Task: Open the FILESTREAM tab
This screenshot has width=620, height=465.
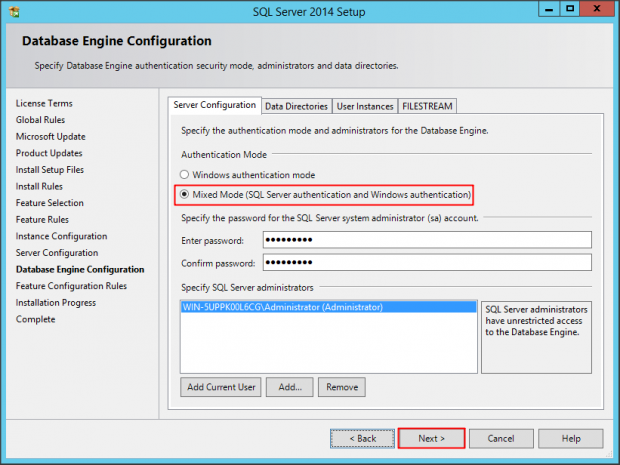Action: [x=427, y=106]
